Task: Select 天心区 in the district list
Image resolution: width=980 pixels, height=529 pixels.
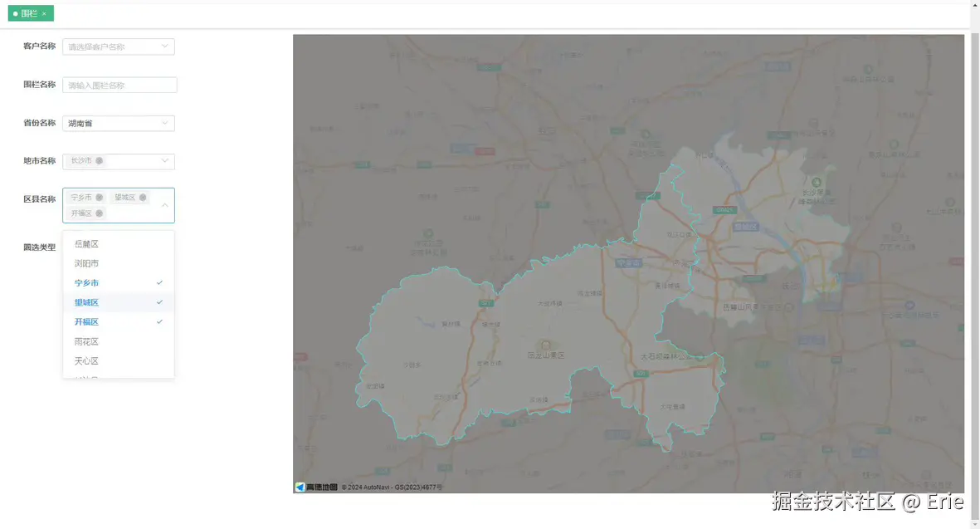Action: tap(86, 360)
